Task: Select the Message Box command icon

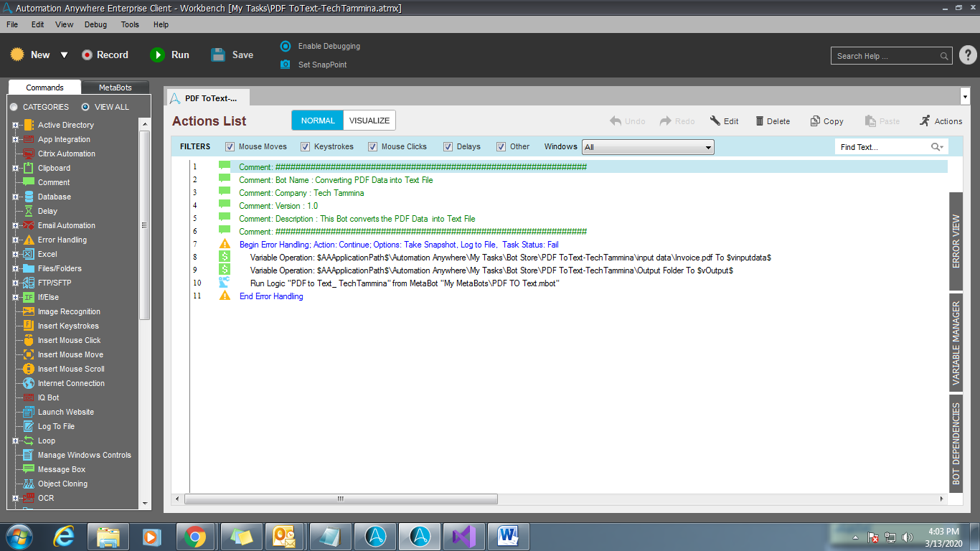Action: coord(29,469)
